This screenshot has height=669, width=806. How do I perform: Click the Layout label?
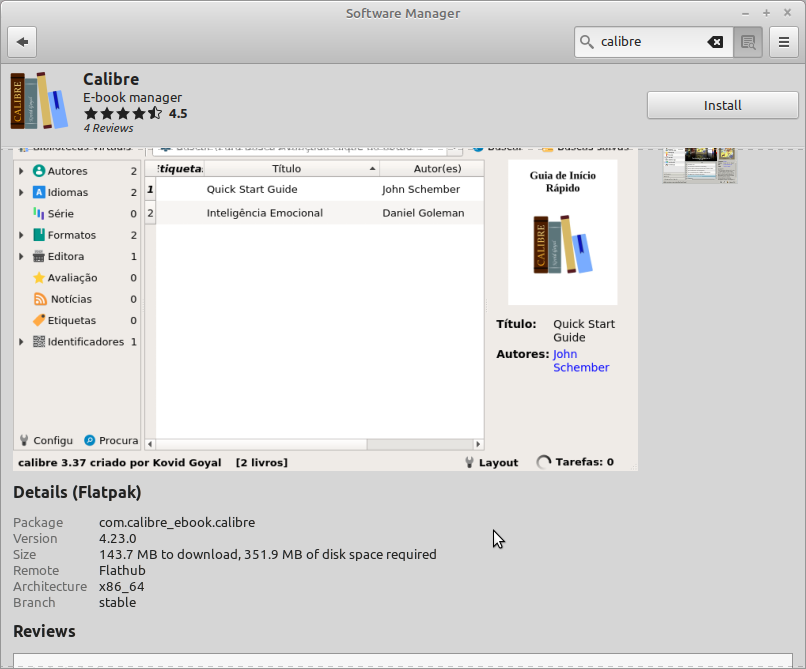tap(498, 462)
